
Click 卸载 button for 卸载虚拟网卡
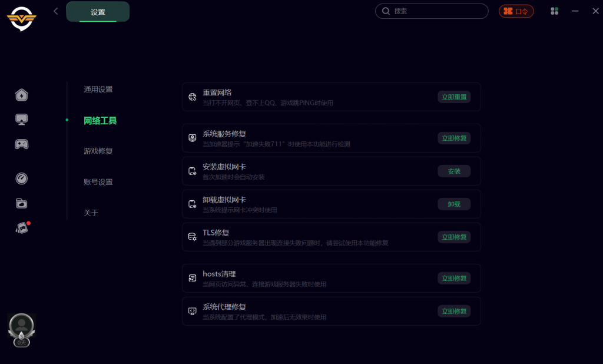pyautogui.click(x=454, y=204)
